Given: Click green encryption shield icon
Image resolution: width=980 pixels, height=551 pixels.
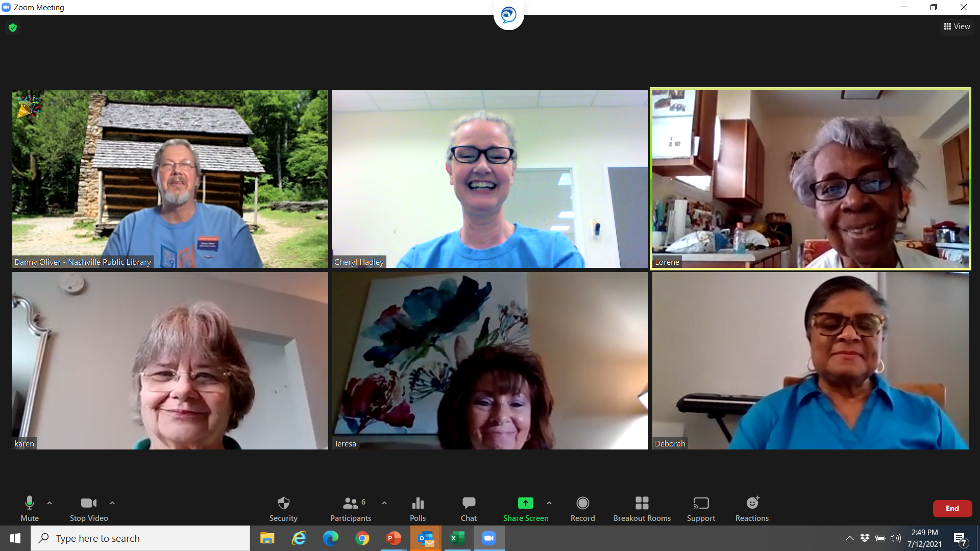Looking at the screenshot, I should [x=13, y=28].
